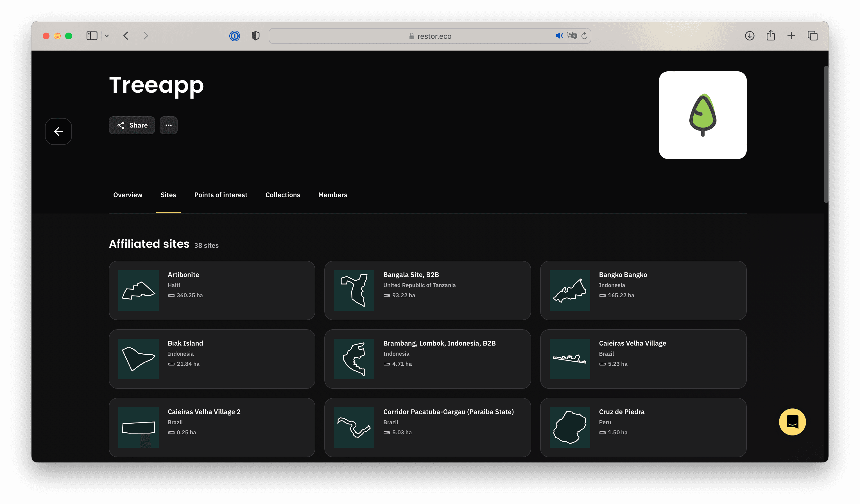Click the Bangko Bangko outline thumbnail
This screenshot has height=504, width=860.
570,290
